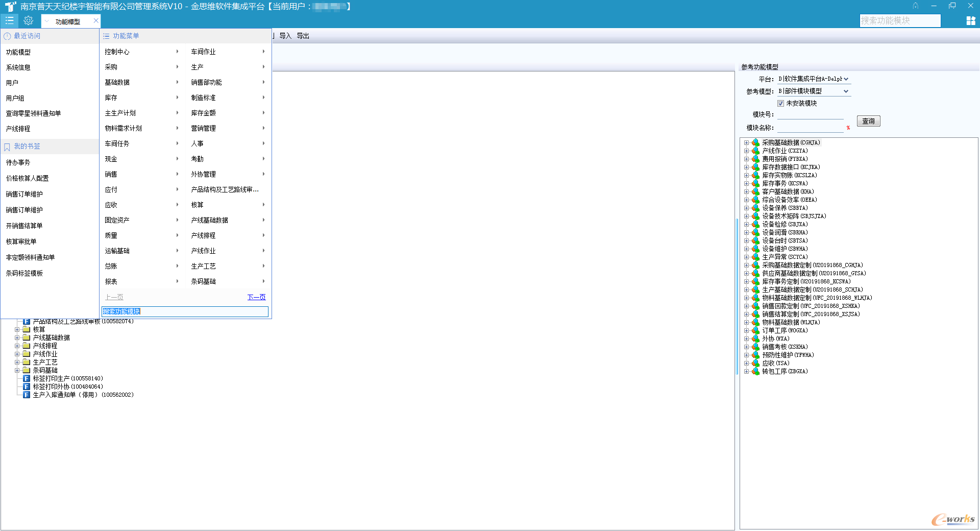Select 销售回款定制 (UFC_20191868_XSHKA) item

click(x=811, y=306)
